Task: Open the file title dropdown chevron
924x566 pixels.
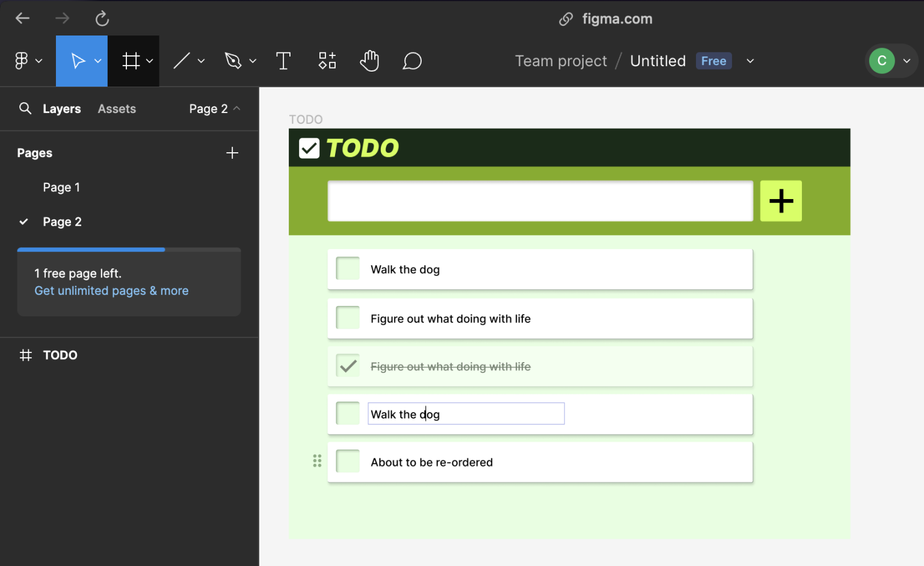Action: pyautogui.click(x=750, y=61)
